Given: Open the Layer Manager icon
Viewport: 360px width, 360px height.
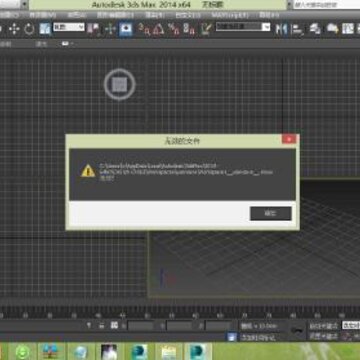Looking at the screenshot, I should 315,29.
